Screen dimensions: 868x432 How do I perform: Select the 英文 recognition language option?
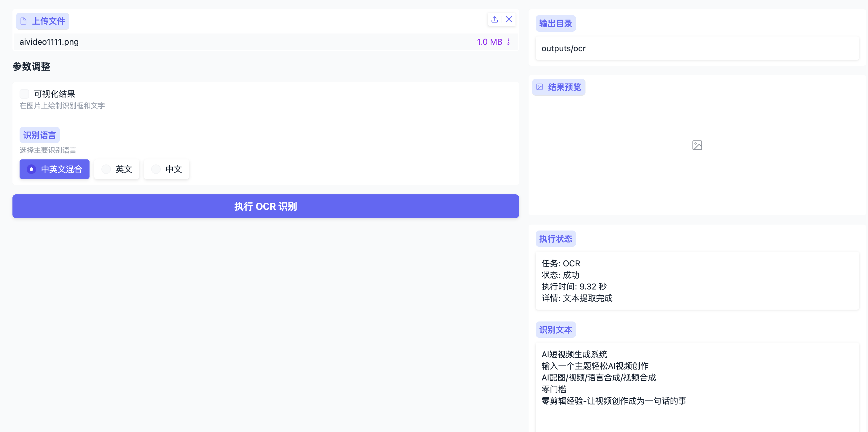click(x=117, y=169)
